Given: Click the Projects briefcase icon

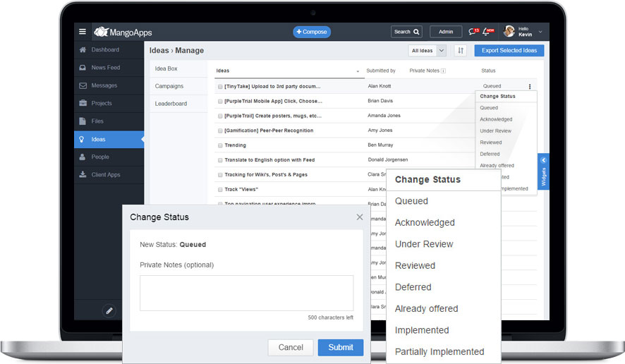Looking at the screenshot, I should tap(83, 103).
